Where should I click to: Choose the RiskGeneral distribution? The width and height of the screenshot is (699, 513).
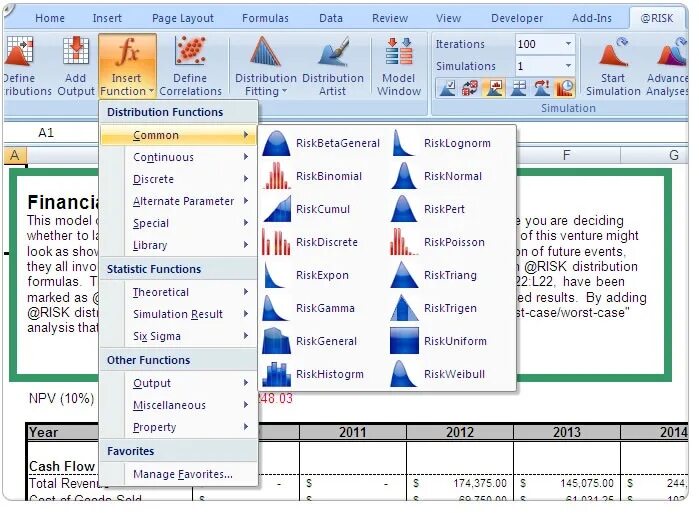(x=321, y=341)
